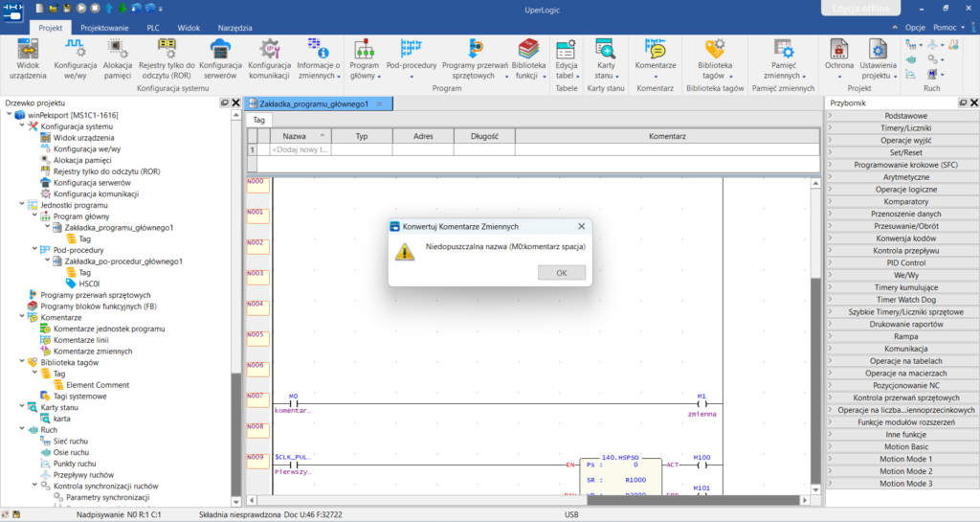Image resolution: width=980 pixels, height=522 pixels.
Task: Open Ustawienia projektu ribbon icon
Action: click(878, 58)
